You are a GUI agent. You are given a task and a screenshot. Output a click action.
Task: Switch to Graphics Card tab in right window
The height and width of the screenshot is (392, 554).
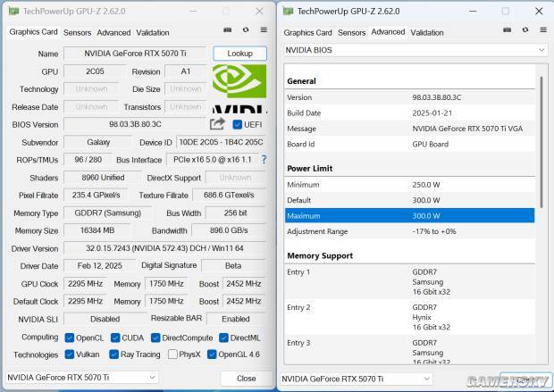(307, 32)
